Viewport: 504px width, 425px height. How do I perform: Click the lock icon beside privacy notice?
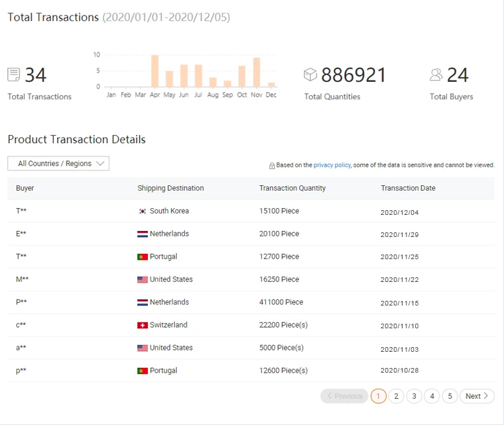pyautogui.click(x=271, y=165)
